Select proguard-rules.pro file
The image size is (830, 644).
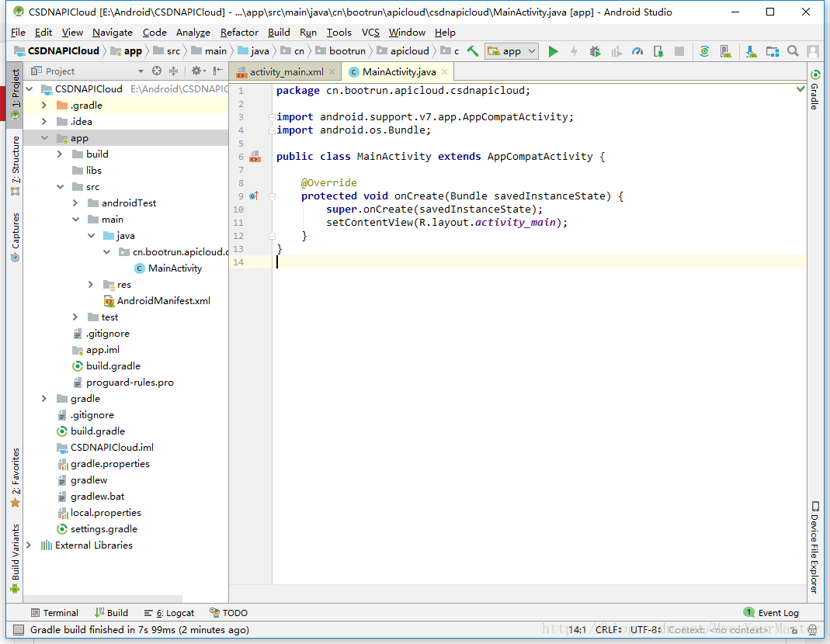coord(123,383)
